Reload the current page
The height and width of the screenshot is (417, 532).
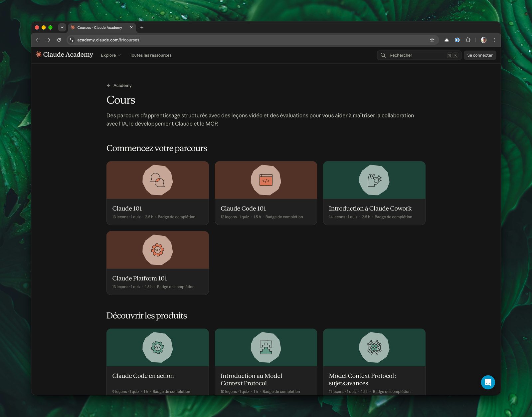[x=59, y=40]
